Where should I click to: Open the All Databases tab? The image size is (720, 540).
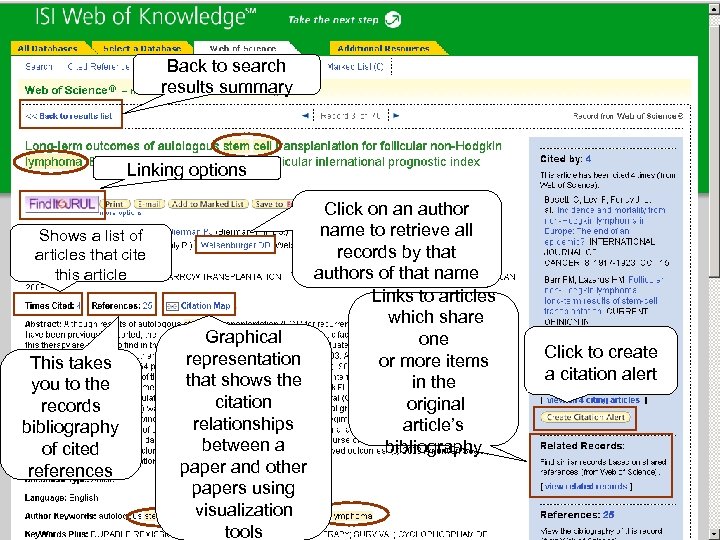pos(47,48)
